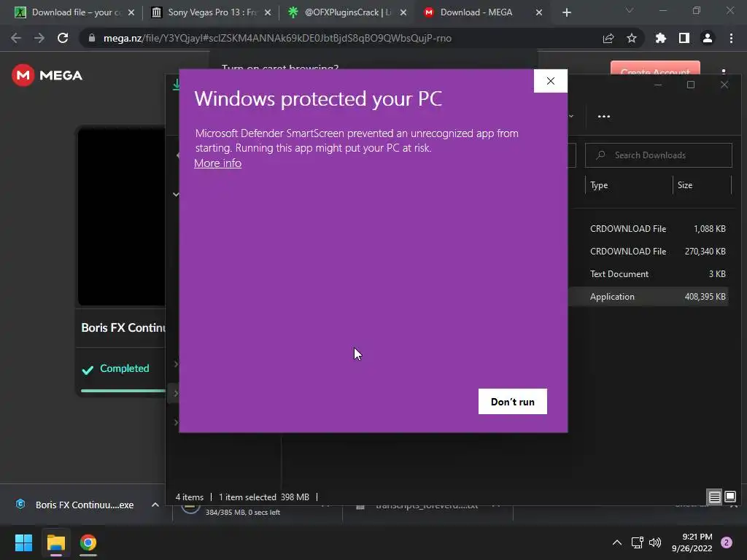Image resolution: width=747 pixels, height=560 pixels.
Task: Open Chrome from the taskbar
Action: tap(88, 542)
